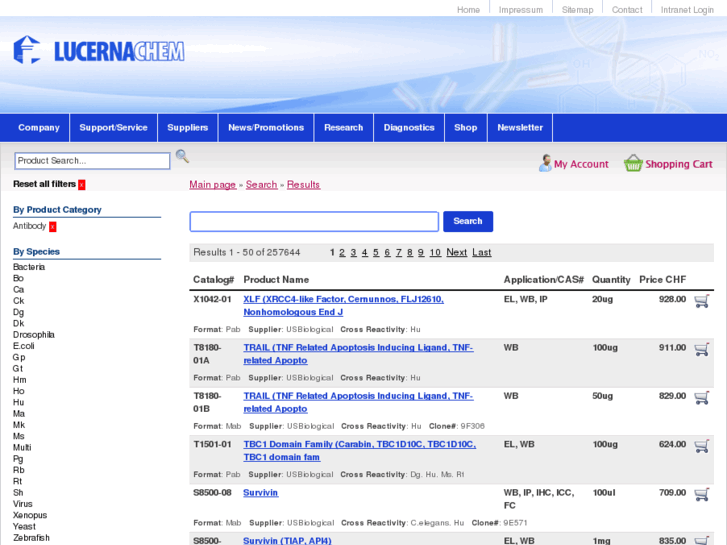Remove the Antibody category filter

pos(53,227)
